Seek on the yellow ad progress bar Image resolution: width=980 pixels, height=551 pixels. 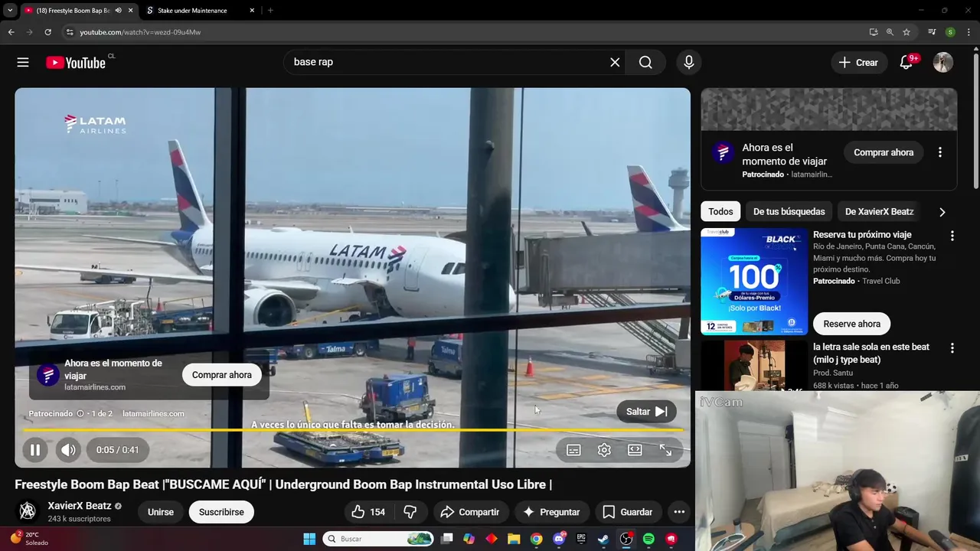(x=352, y=430)
